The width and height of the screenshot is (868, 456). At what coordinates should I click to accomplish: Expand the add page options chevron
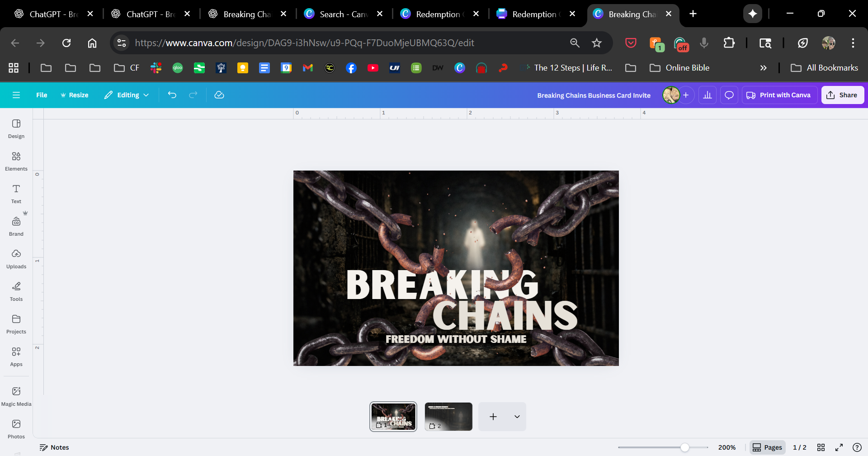click(x=517, y=417)
